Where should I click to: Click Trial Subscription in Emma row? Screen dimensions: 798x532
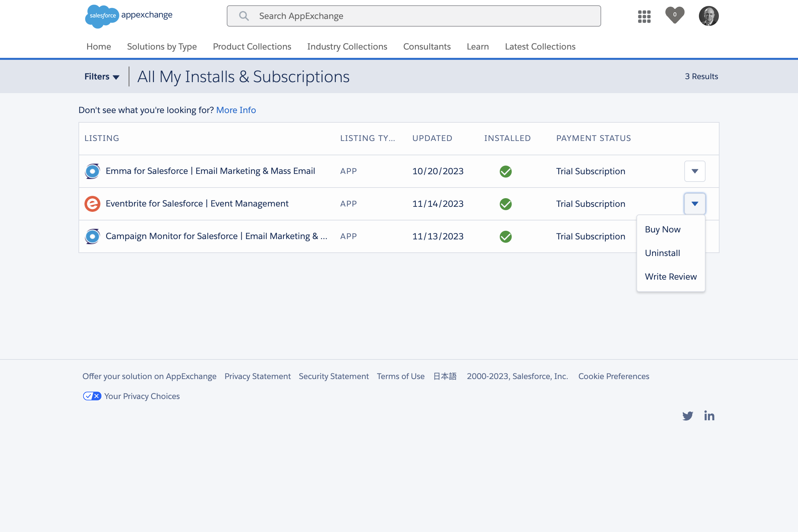pos(591,171)
